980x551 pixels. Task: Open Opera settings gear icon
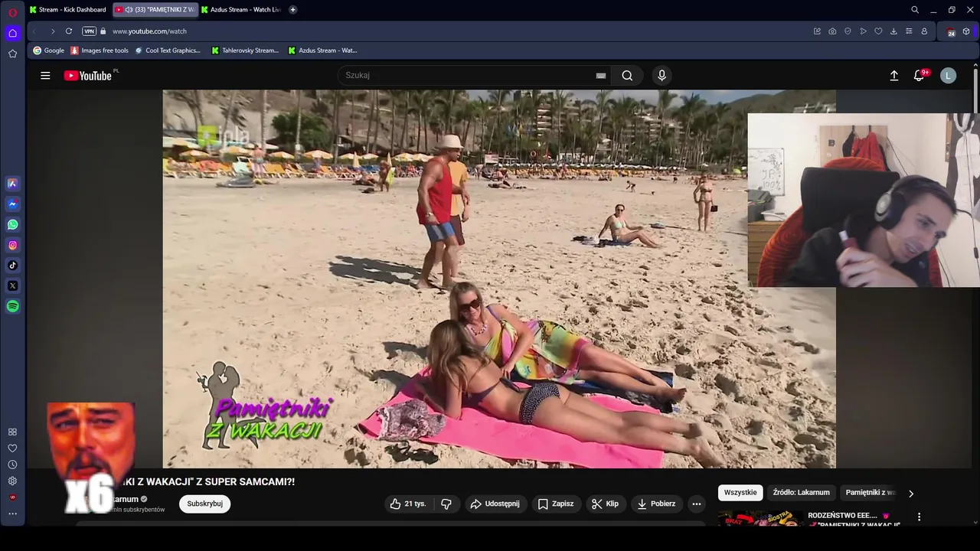[12, 481]
